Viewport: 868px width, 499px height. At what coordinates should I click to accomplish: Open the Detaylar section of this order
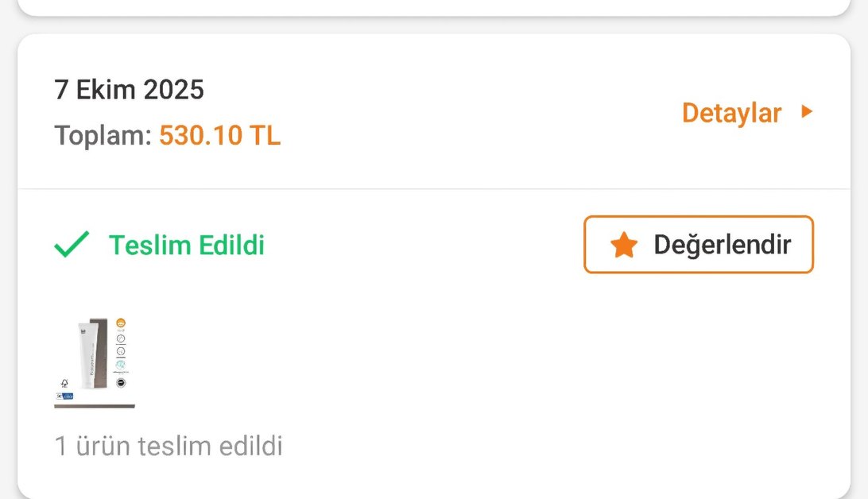(x=731, y=112)
